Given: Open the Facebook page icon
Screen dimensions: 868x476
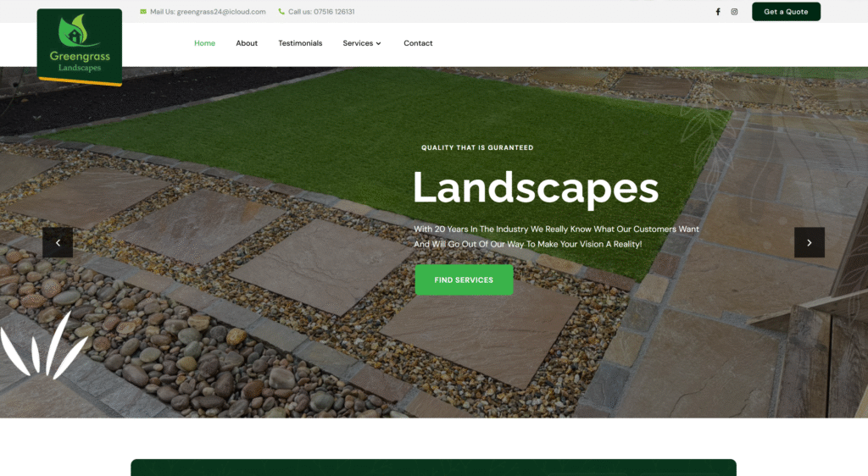Looking at the screenshot, I should coord(718,12).
